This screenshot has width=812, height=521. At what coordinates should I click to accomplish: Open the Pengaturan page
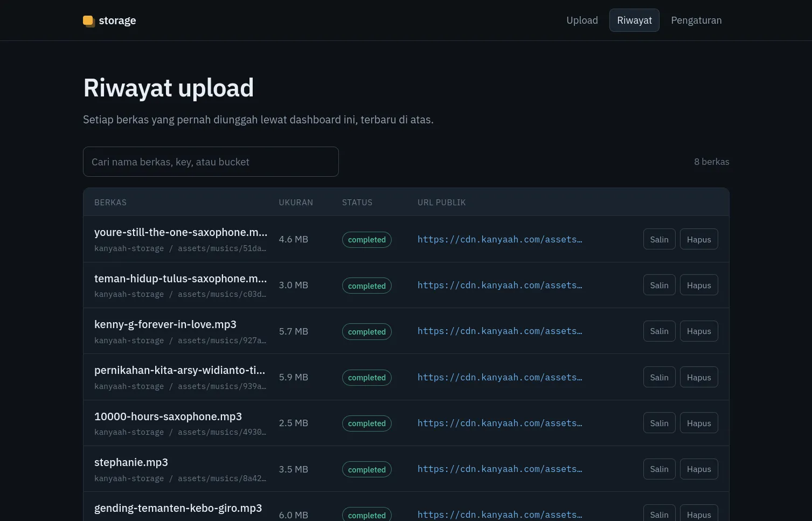pyautogui.click(x=696, y=20)
